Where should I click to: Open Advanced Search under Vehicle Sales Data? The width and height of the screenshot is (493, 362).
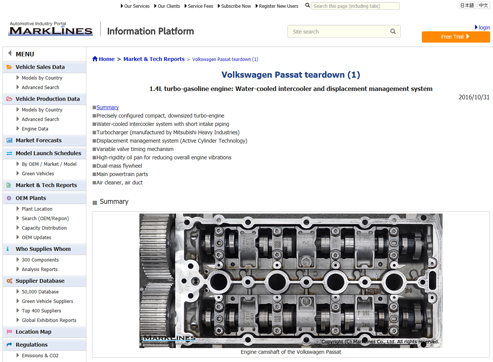(40, 87)
